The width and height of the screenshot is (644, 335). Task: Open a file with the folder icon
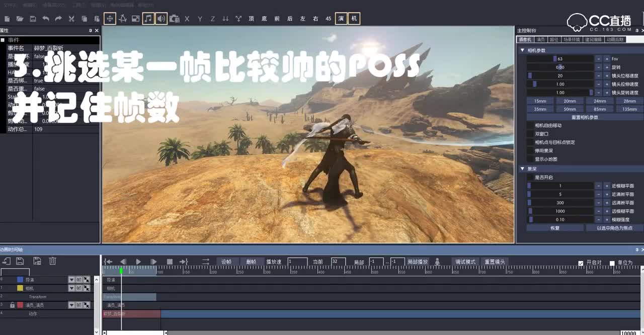click(x=20, y=19)
